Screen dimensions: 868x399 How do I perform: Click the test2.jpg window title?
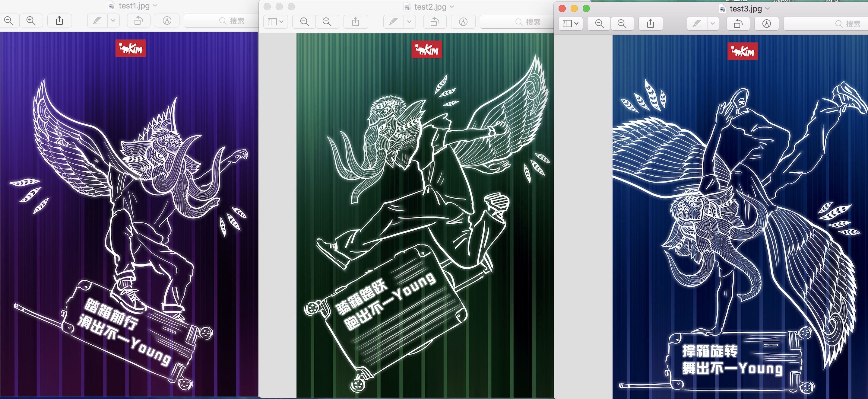[x=430, y=7]
